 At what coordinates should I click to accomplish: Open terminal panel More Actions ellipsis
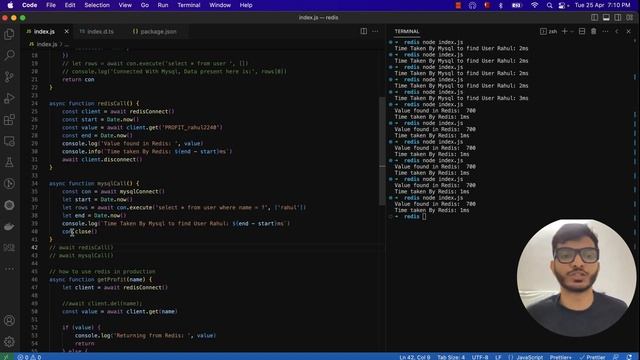(605, 31)
